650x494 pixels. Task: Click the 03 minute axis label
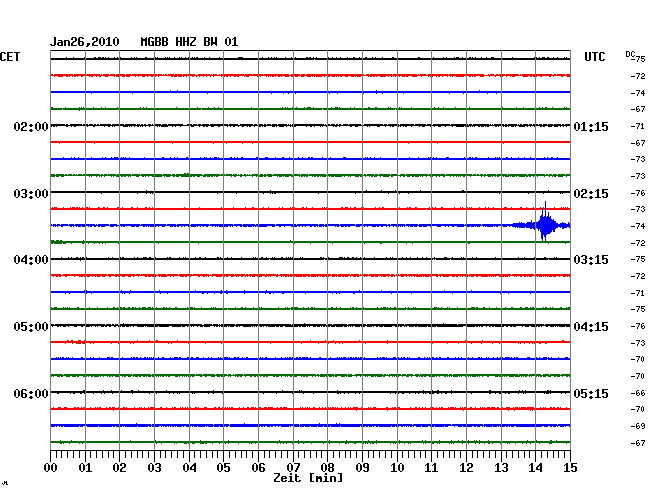point(154,467)
